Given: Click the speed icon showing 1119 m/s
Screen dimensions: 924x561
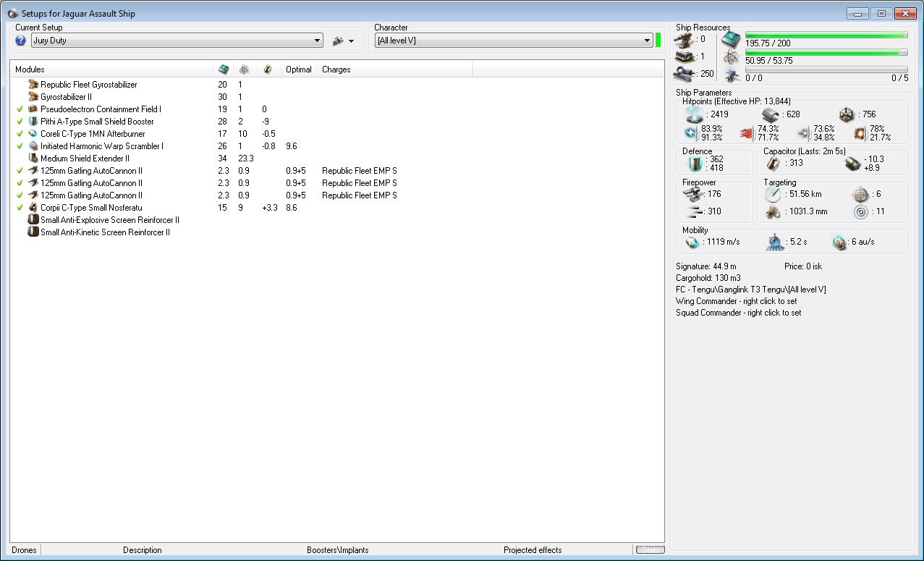Looking at the screenshot, I should [692, 242].
